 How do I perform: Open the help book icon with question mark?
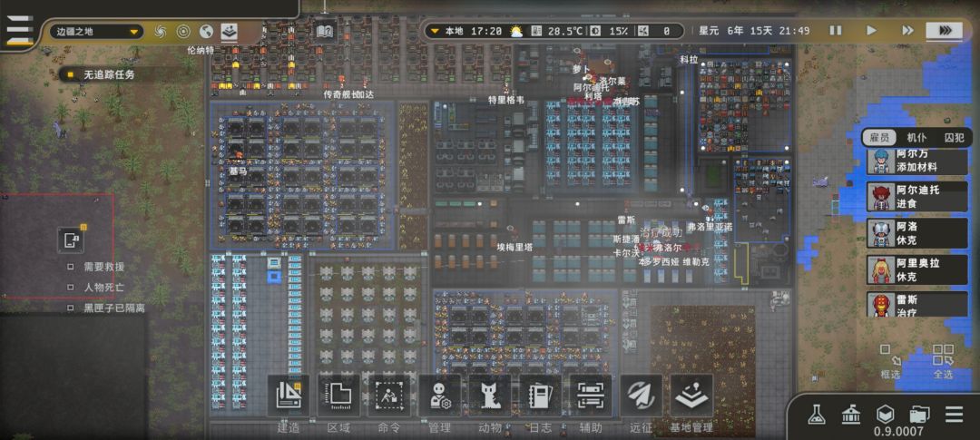coord(324,31)
